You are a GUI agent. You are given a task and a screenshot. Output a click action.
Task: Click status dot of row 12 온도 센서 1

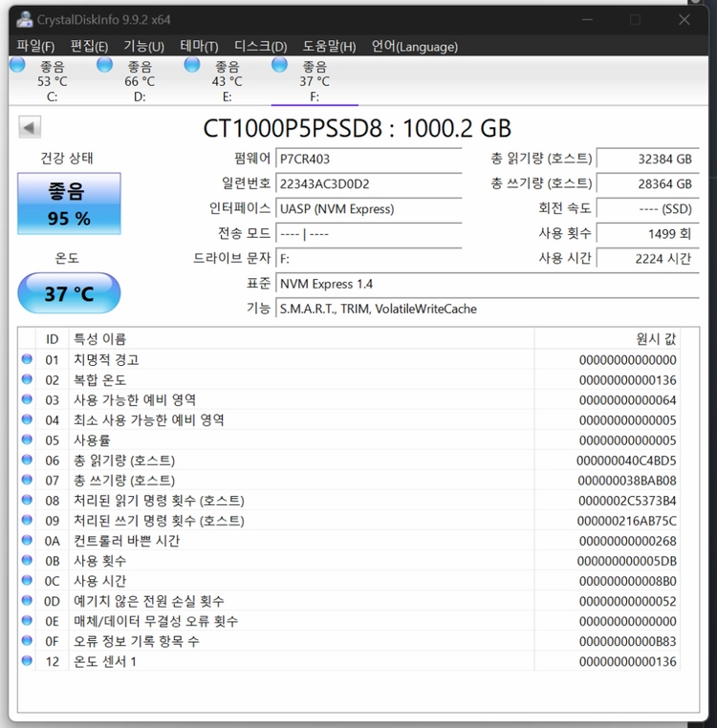coord(27,660)
